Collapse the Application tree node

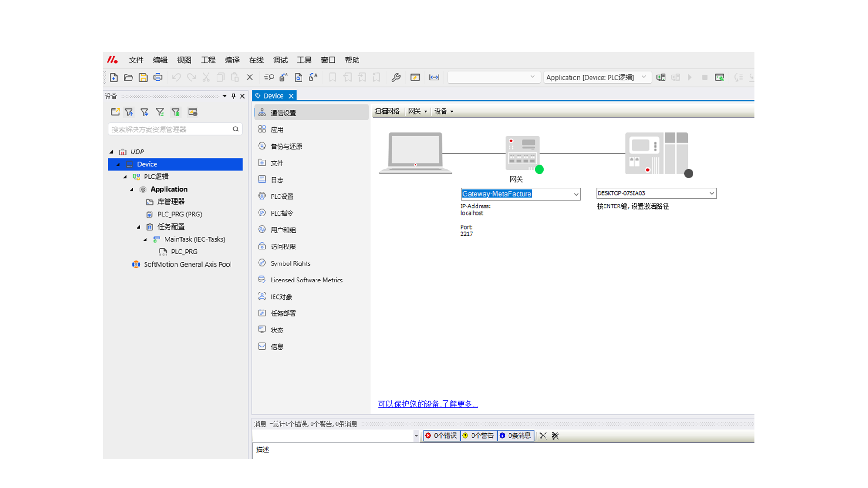tap(132, 189)
